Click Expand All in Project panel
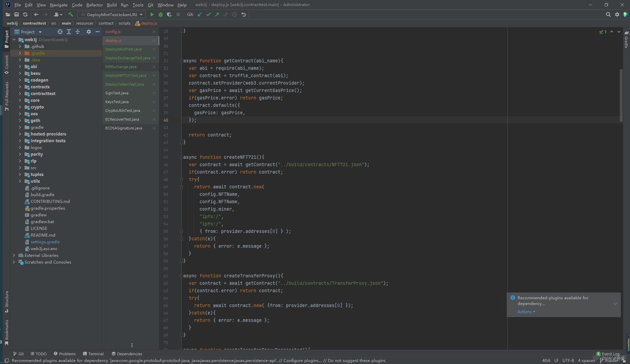This screenshot has width=630, height=364. click(x=69, y=32)
